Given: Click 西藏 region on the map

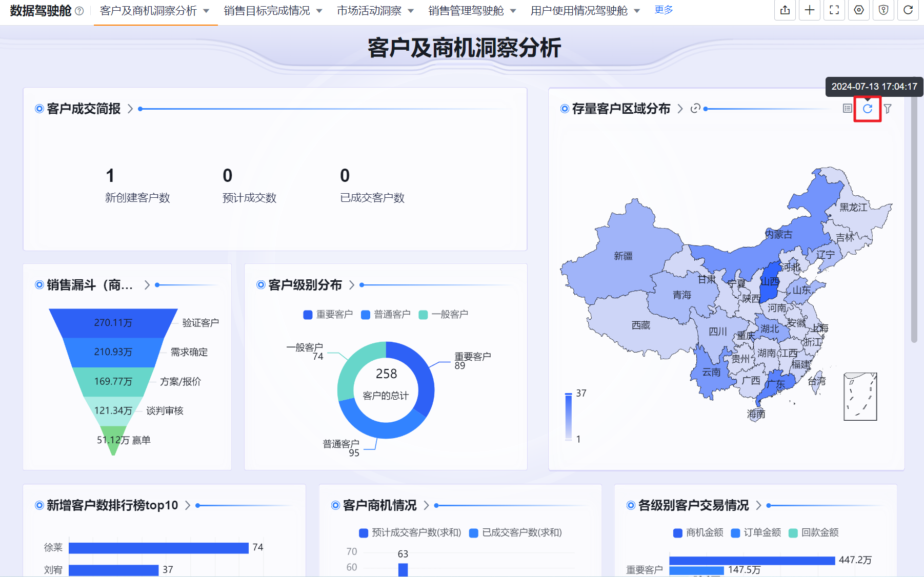Looking at the screenshot, I should click(x=641, y=325).
